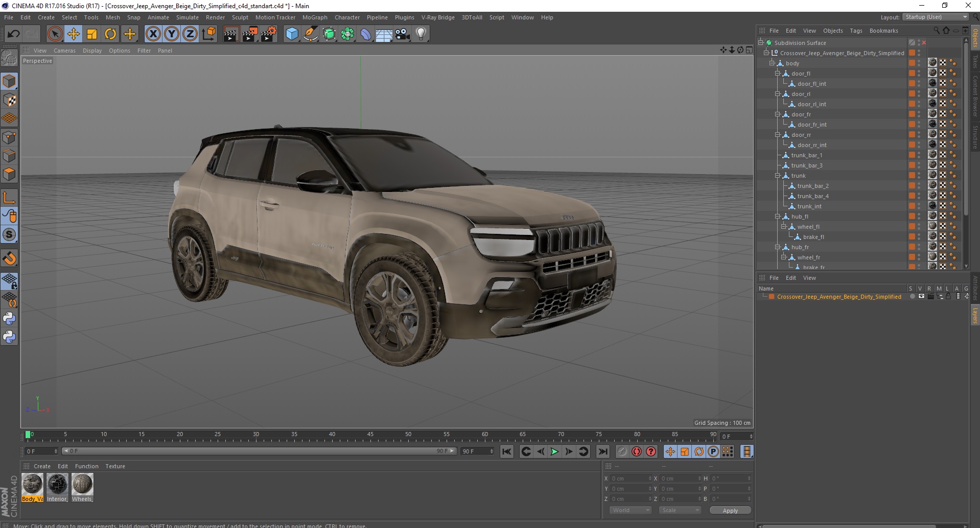
Task: Click record active objects button
Action: tap(622, 451)
